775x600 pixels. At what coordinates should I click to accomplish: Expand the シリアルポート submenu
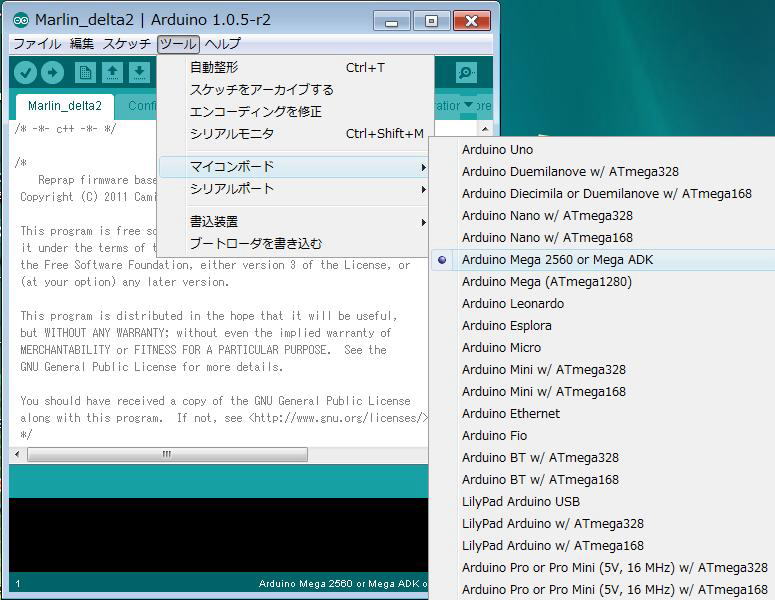coord(294,189)
